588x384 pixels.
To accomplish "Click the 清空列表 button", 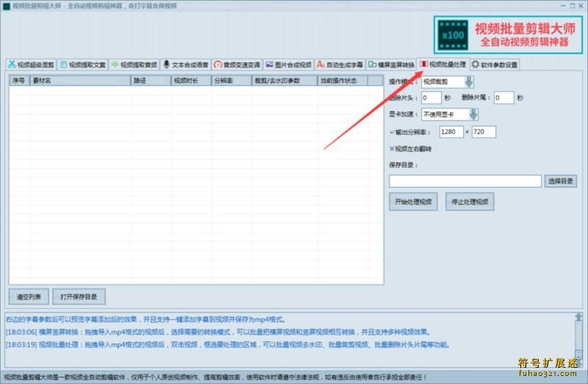I will 29,297.
